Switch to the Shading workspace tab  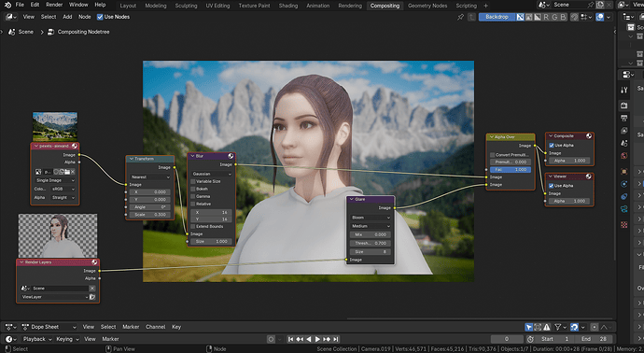(287, 6)
